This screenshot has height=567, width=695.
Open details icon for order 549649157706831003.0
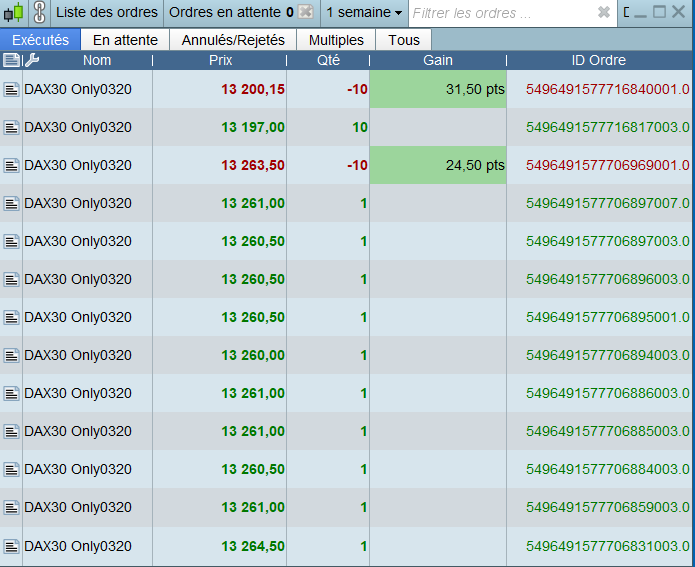12,546
